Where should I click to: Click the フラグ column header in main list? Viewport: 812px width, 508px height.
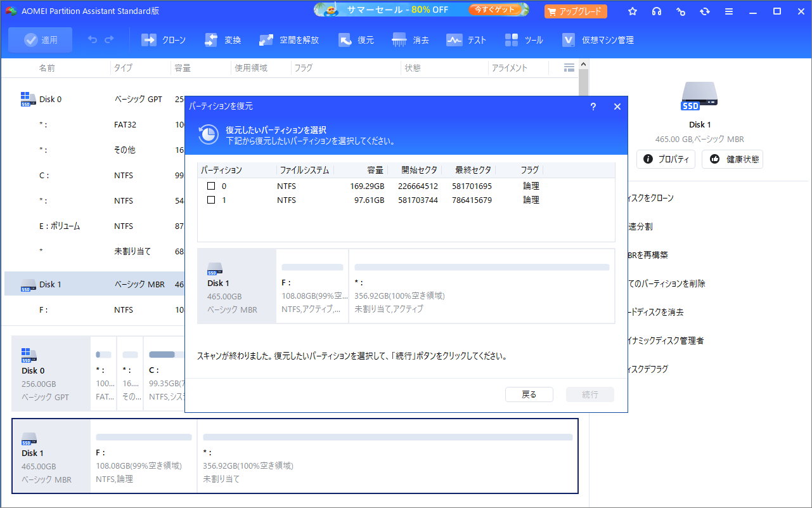(x=304, y=68)
